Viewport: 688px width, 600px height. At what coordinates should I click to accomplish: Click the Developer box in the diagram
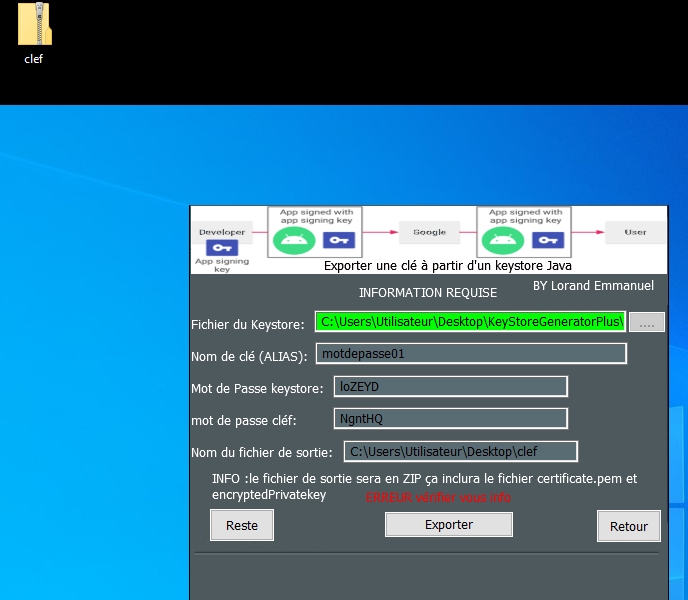click(221, 232)
